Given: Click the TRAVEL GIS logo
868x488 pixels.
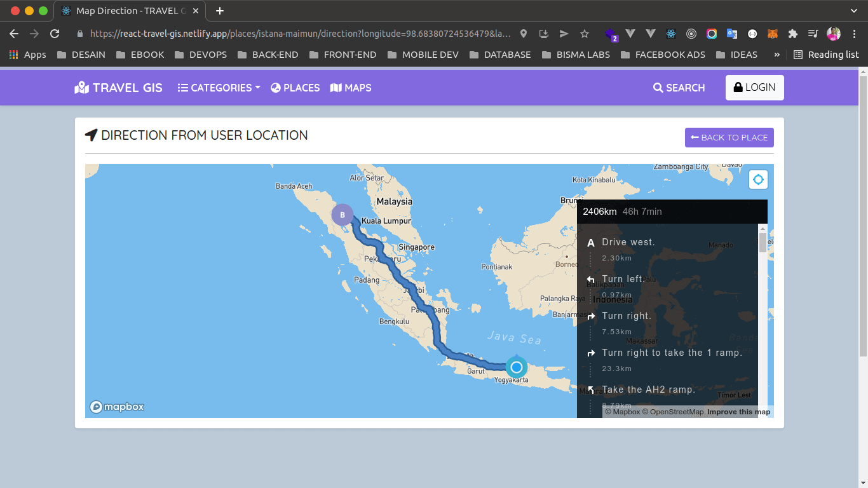Looking at the screenshot, I should 118,88.
